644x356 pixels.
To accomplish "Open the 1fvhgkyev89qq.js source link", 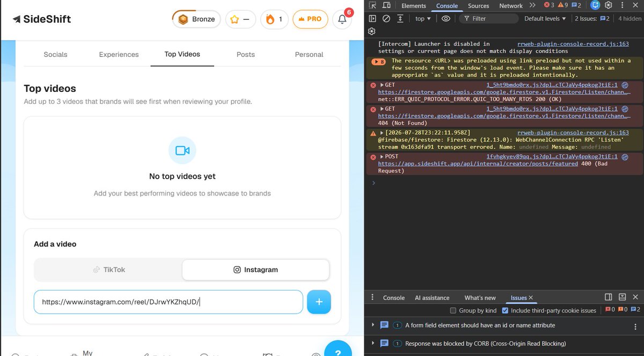I will click(552, 156).
